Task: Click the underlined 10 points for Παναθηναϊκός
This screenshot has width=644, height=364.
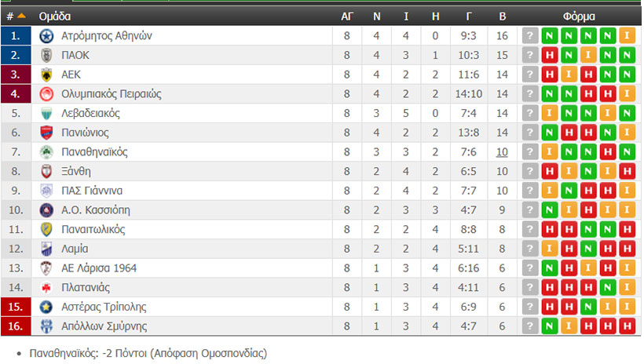Action: pos(502,152)
